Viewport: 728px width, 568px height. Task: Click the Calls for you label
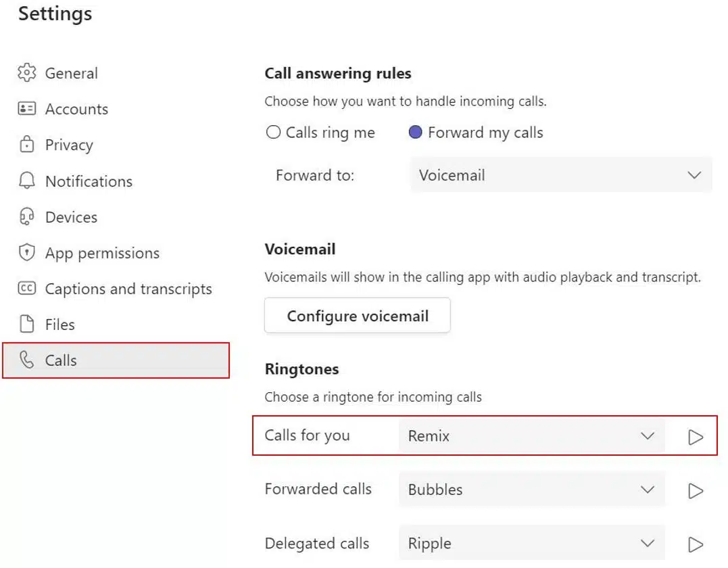pyautogui.click(x=307, y=435)
